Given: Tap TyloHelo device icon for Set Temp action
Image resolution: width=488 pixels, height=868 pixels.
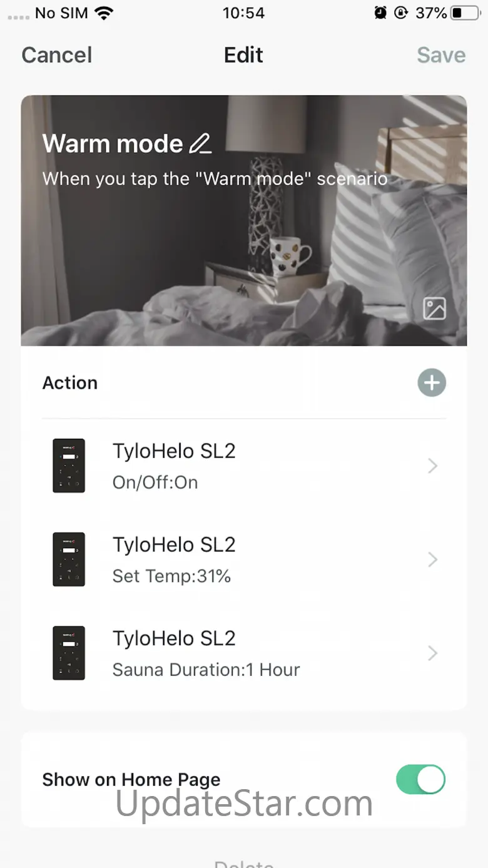Looking at the screenshot, I should (69, 559).
